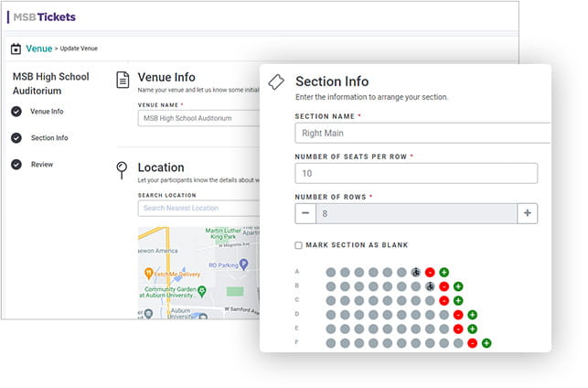The image size is (588, 388).
Task: Click the Number of Rows value field
Action: 416,213
